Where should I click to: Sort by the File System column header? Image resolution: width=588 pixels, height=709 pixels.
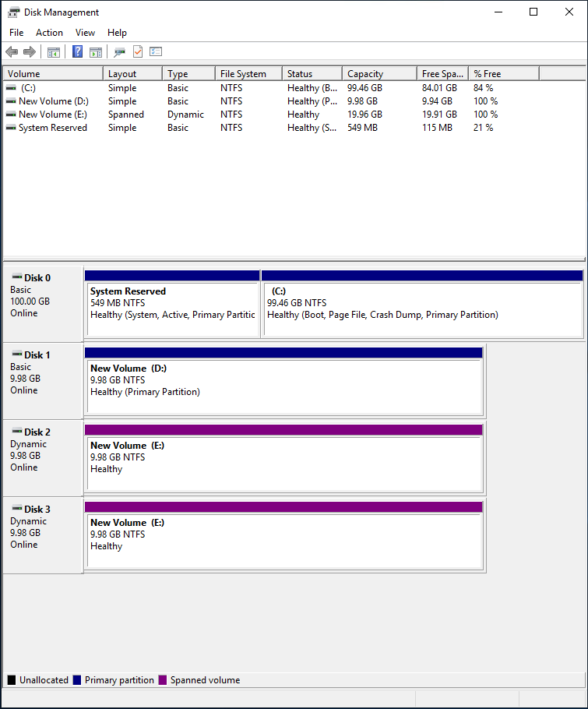[x=248, y=74]
